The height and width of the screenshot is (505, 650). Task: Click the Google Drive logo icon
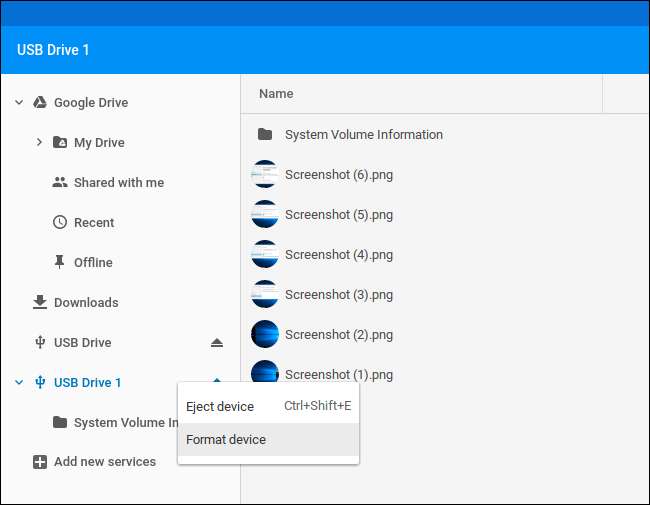(40, 103)
